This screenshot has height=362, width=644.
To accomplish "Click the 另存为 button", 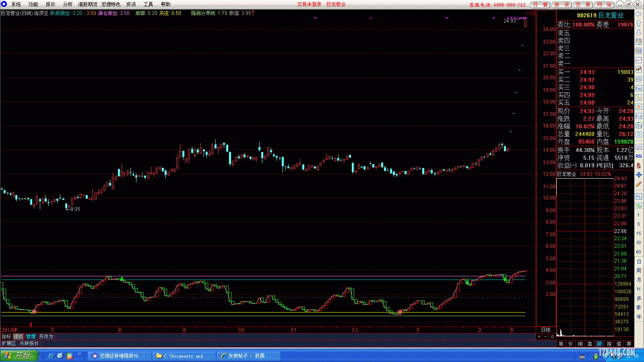I will tap(46, 337).
